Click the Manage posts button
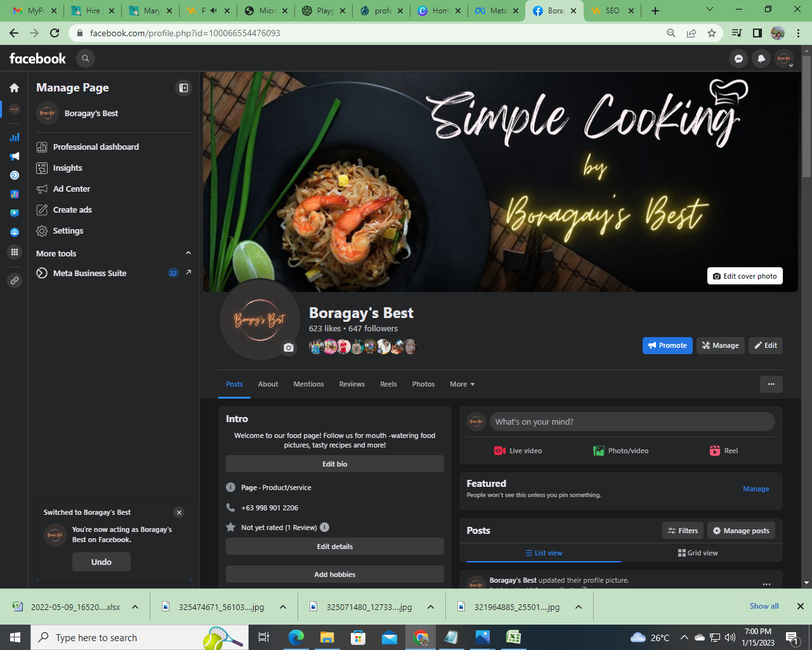 (x=741, y=531)
